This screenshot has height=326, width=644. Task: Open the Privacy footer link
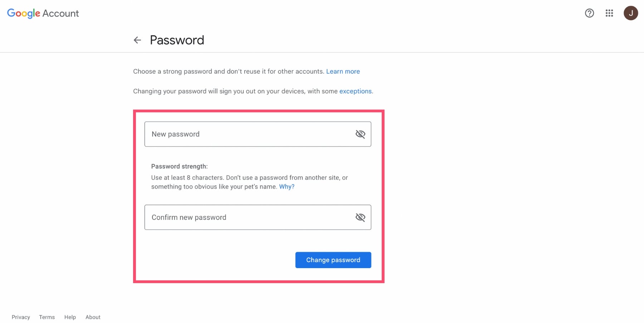point(21,317)
